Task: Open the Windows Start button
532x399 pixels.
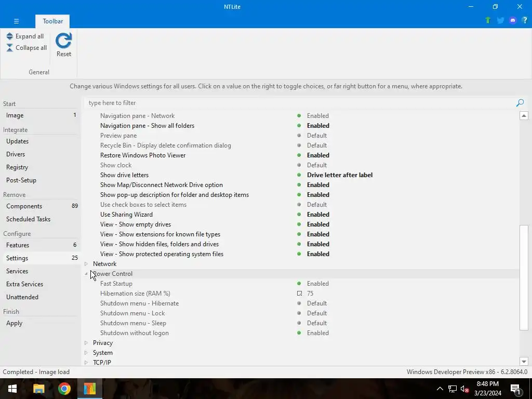Action: 12,389
